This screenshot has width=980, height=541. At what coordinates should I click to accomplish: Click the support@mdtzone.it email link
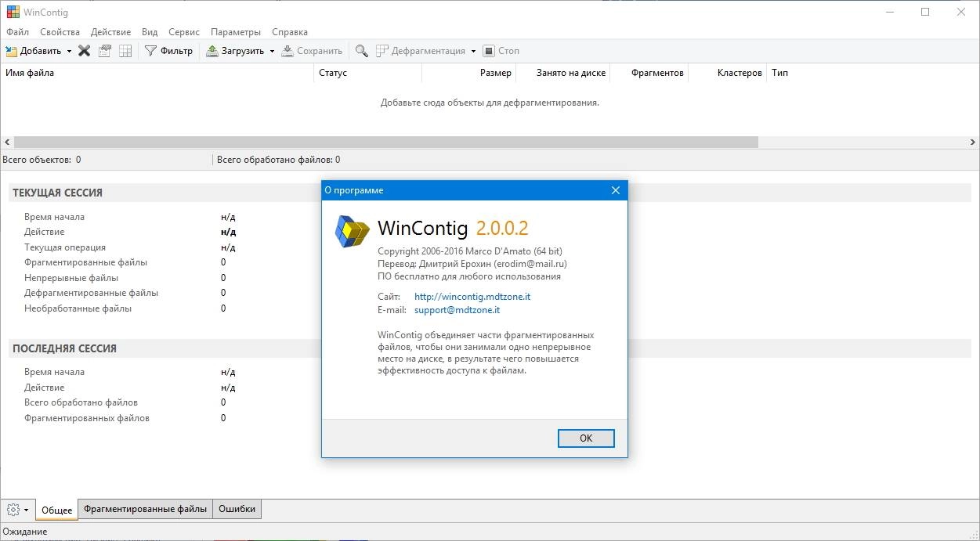click(457, 310)
